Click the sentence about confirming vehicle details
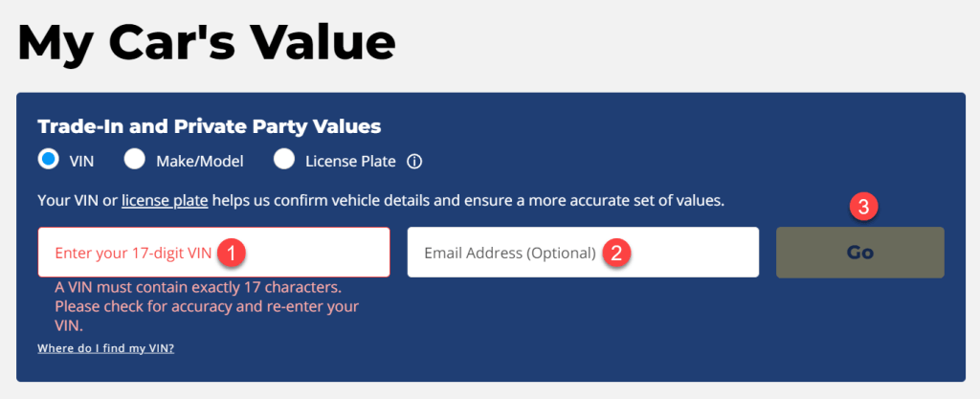The height and width of the screenshot is (399, 980). pos(381,202)
